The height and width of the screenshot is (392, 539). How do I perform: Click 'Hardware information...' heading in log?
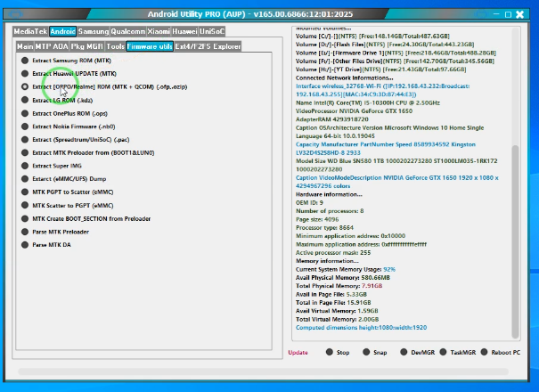(329, 194)
